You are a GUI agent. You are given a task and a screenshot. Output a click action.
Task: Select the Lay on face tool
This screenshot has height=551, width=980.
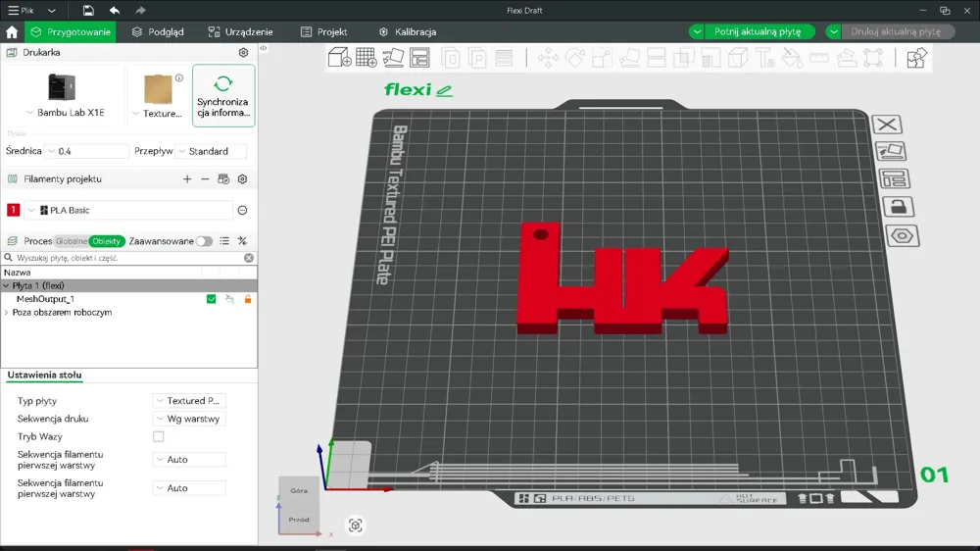point(629,58)
